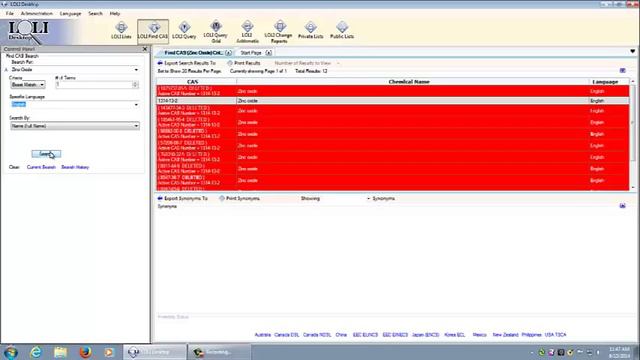Open the Canada NDSL inventory link

(317, 335)
